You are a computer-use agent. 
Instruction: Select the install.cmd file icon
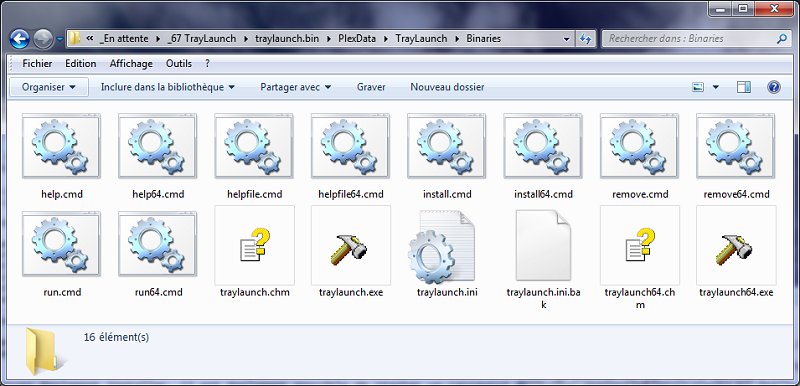[x=446, y=146]
